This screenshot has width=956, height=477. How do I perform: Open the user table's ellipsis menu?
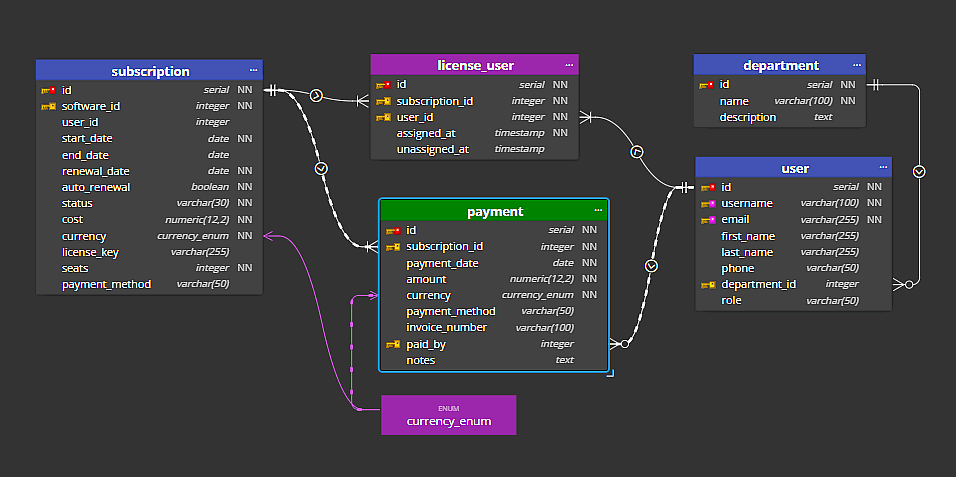(883, 167)
